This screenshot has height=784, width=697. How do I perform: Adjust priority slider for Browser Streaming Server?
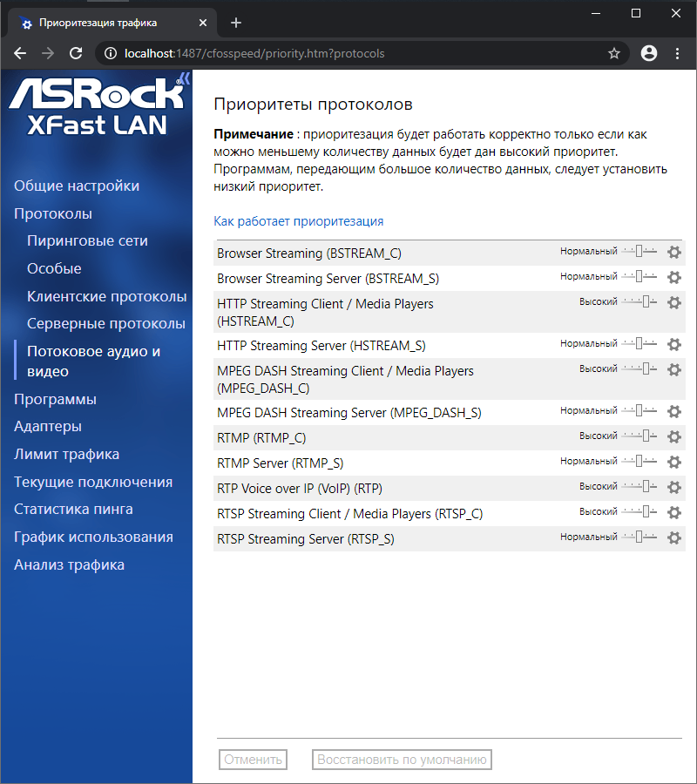[x=639, y=277]
